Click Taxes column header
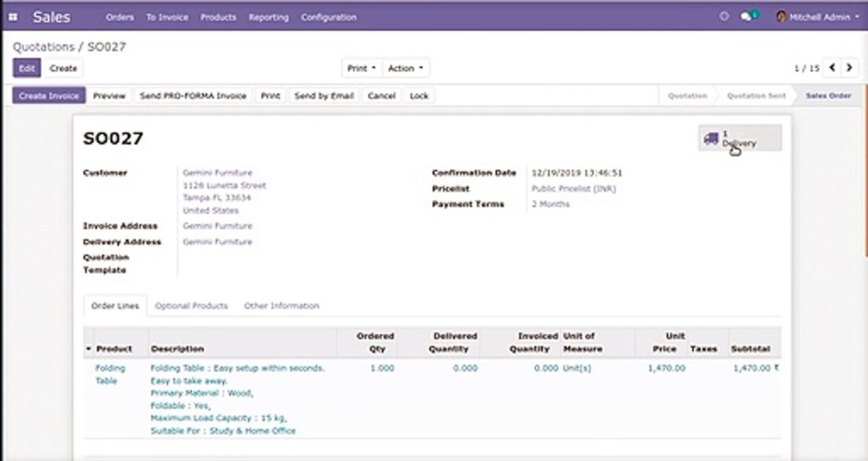Image resolution: width=868 pixels, height=461 pixels. [x=703, y=349]
